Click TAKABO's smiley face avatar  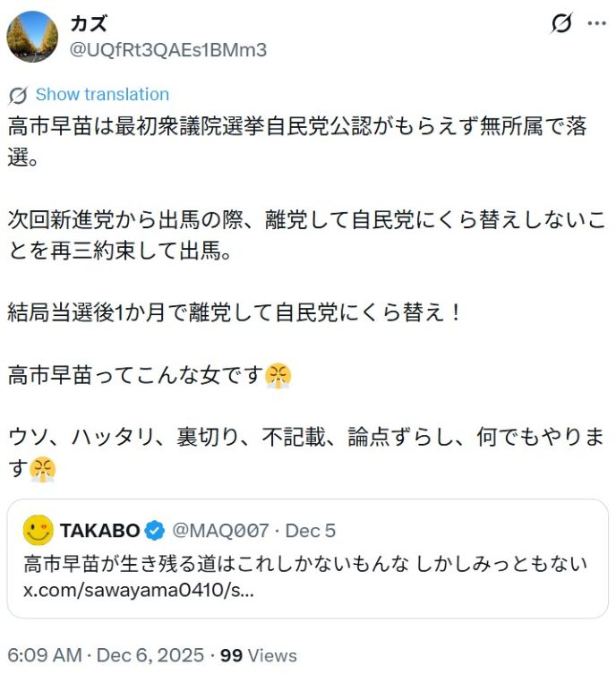tap(38, 531)
